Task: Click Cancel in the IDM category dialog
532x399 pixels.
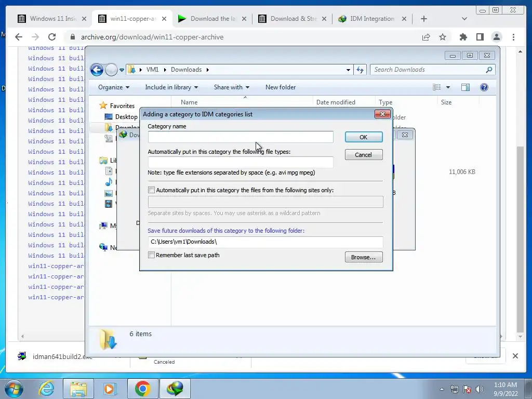Action: point(363,155)
